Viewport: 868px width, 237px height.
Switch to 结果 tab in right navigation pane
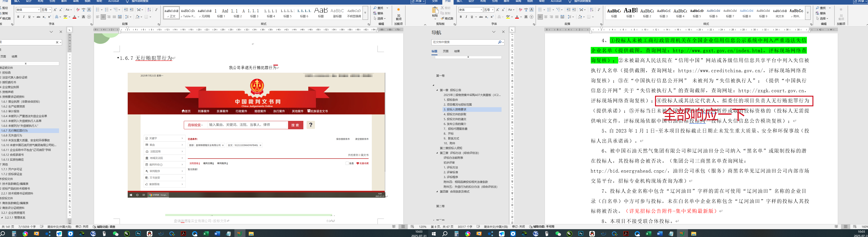(x=457, y=52)
